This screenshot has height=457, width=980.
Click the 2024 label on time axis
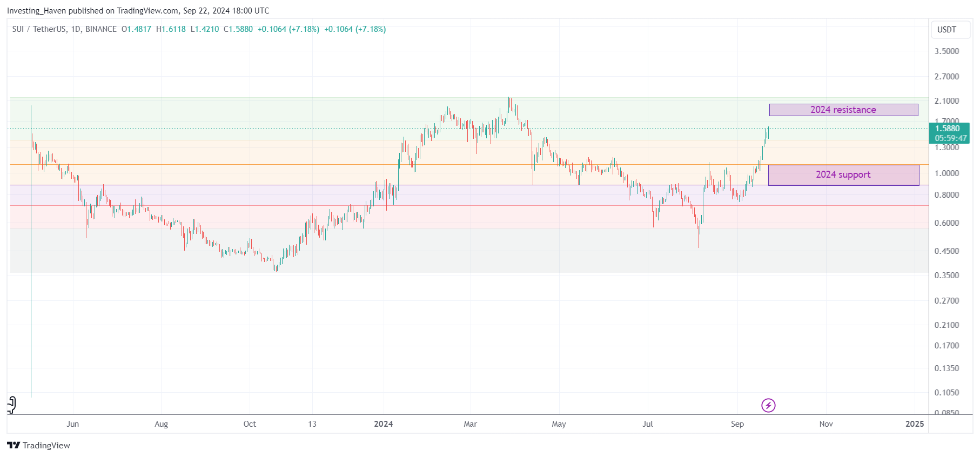coord(384,424)
